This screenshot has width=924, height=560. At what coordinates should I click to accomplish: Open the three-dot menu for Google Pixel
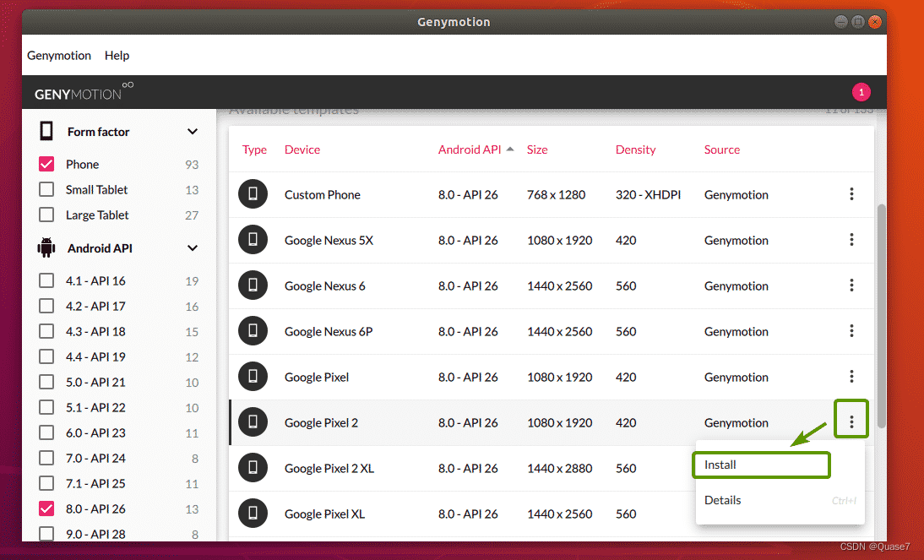click(x=851, y=376)
